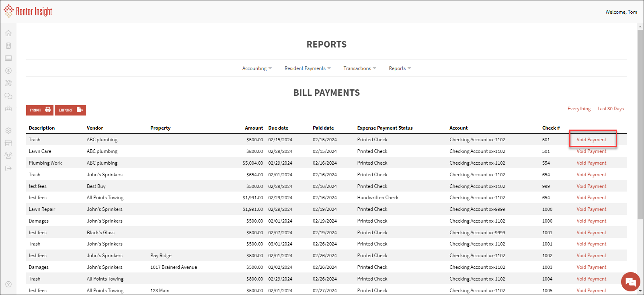Open the chat bubbles icon in sidebar
This screenshot has height=295, width=644.
coord(8,96)
